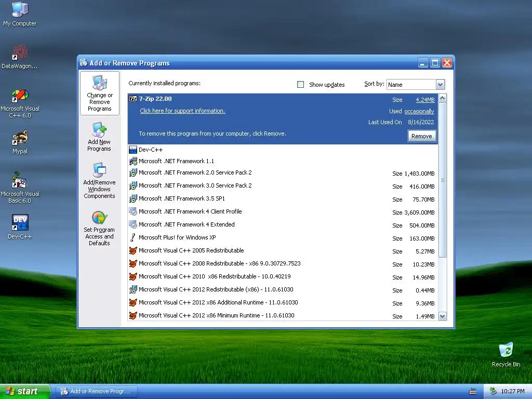Open Set Program Access and Defaults
Image resolution: width=532 pixels, height=399 pixels.
point(99,229)
